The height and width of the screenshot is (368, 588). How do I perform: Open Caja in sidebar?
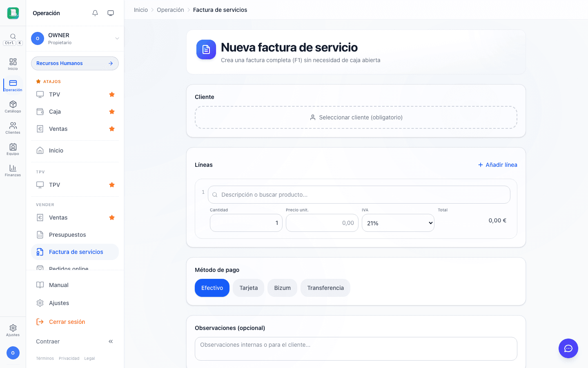[x=75, y=112]
